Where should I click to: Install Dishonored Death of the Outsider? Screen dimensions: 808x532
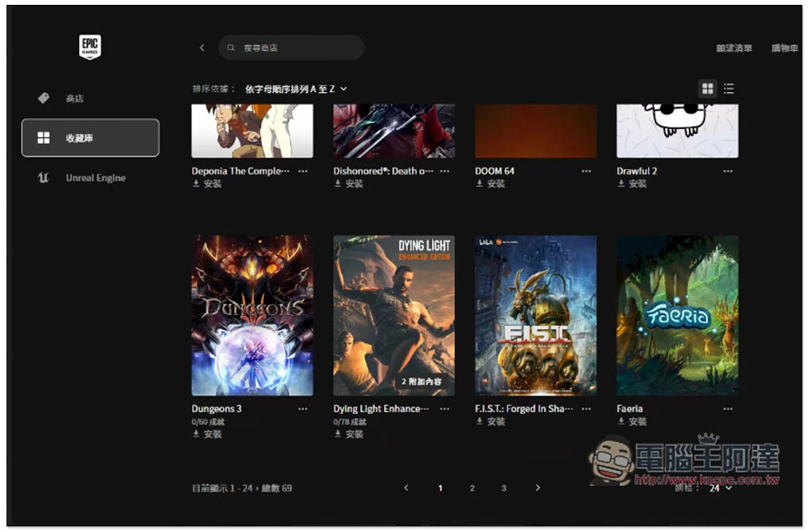(349, 184)
